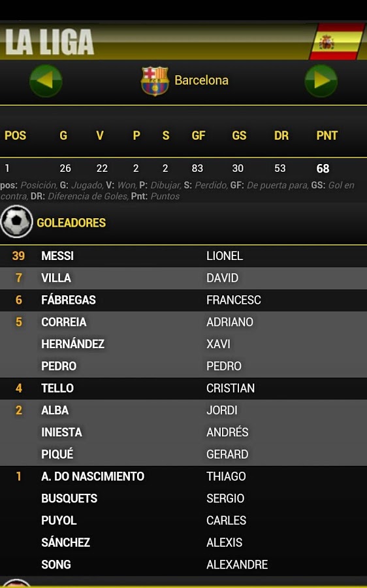
Task: Tap the soccer ball Goleadores icon
Action: 16,221
